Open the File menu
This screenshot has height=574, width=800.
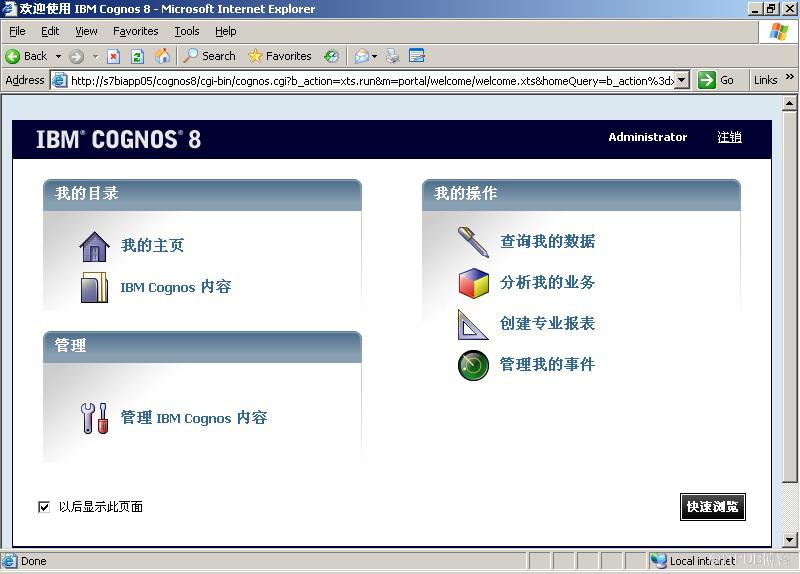click(17, 32)
